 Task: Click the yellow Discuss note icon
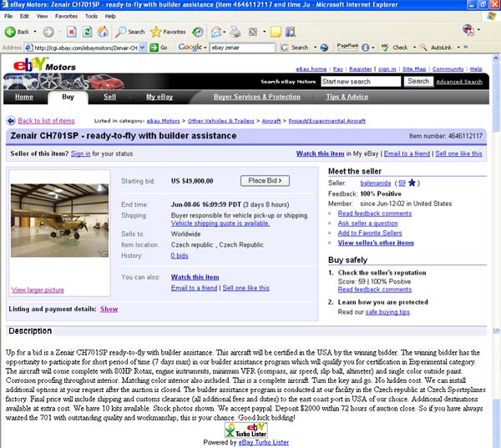point(276,32)
